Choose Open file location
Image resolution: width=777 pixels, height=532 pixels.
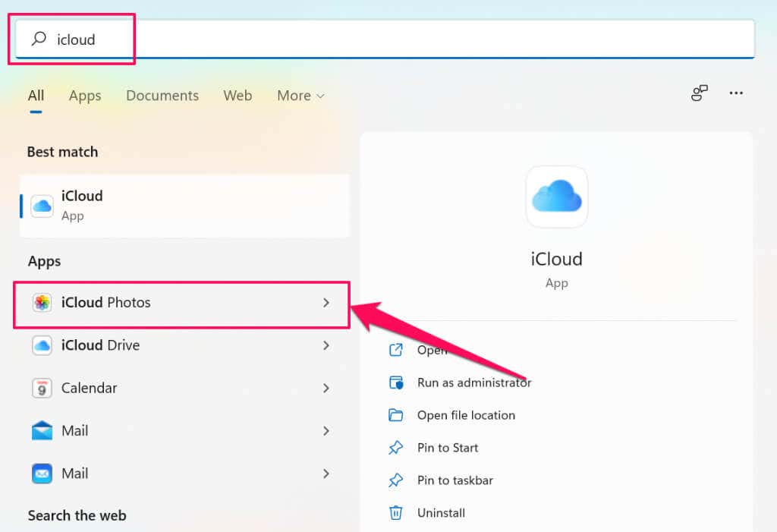(x=466, y=415)
